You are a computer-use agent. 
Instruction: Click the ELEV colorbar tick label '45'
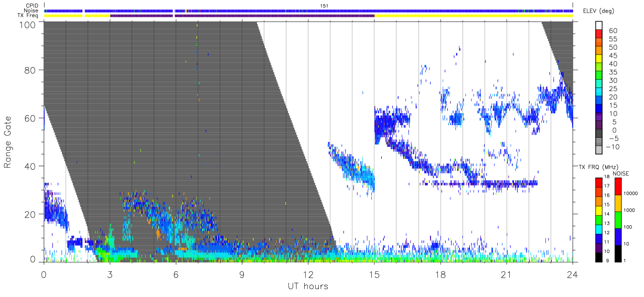(x=613, y=56)
